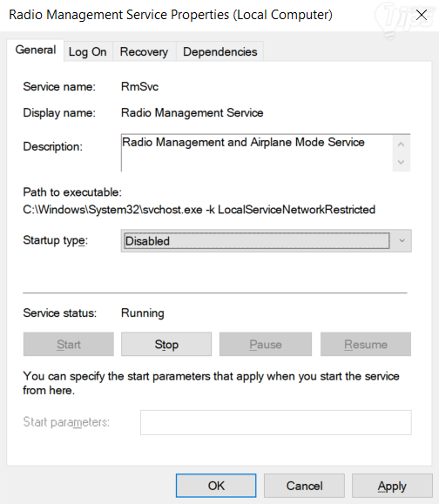Viewport: 439px width, 504px height.
Task: Switch to the General tab
Action: coord(36,50)
